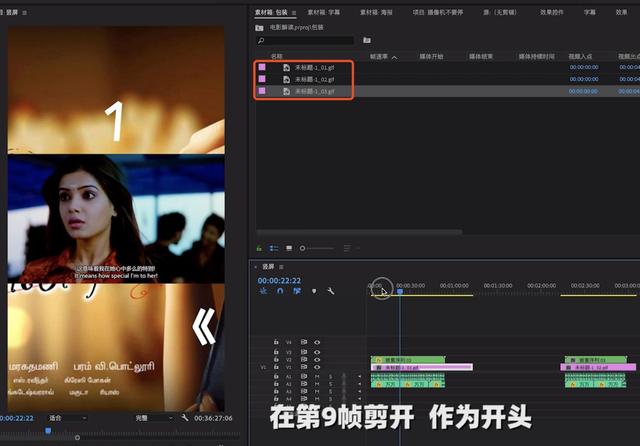
Task: Hide the V2 track output eye
Action: [317, 360]
